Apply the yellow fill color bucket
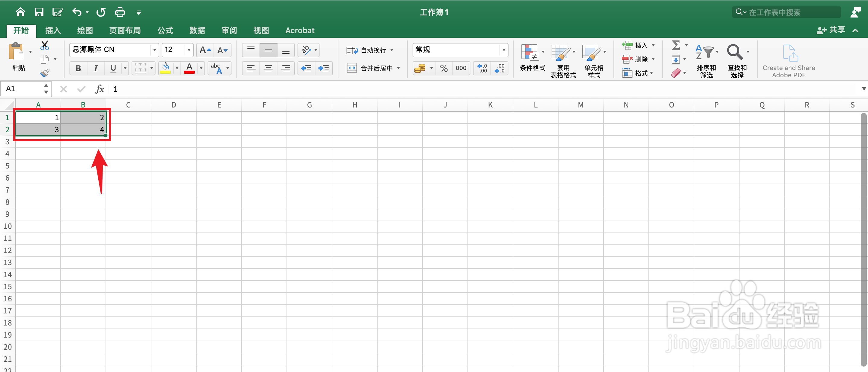The width and height of the screenshot is (868, 372). click(165, 68)
